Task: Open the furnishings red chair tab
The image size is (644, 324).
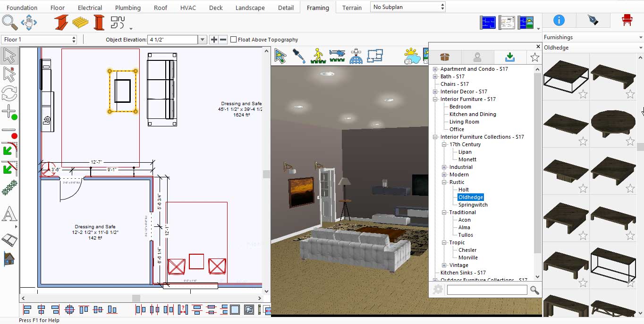Action: 627,20
